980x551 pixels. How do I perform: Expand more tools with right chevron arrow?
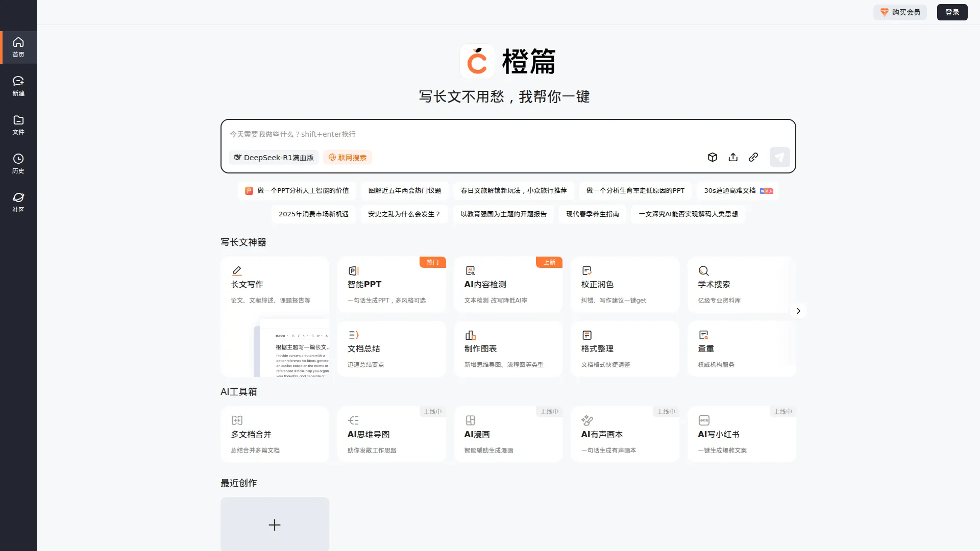click(x=798, y=311)
